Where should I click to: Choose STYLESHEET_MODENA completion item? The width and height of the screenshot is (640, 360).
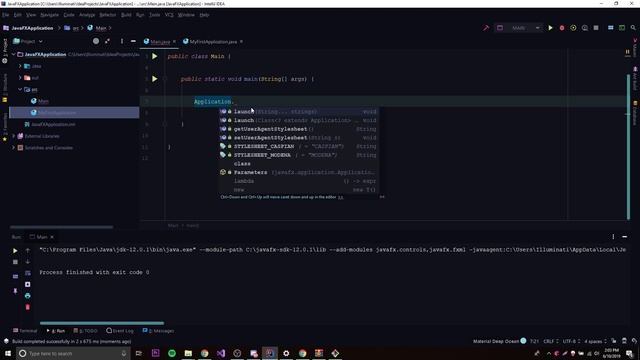[298, 155]
